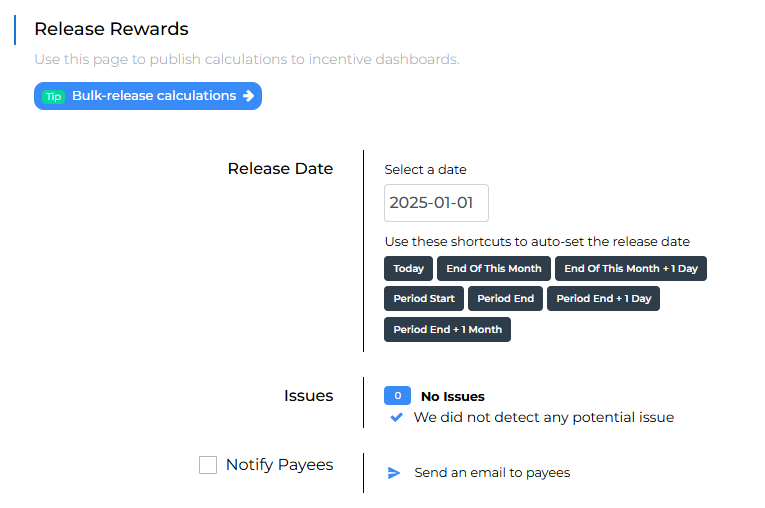This screenshot has width=765, height=508.
Task: Click the Select a date label
Action: (425, 170)
